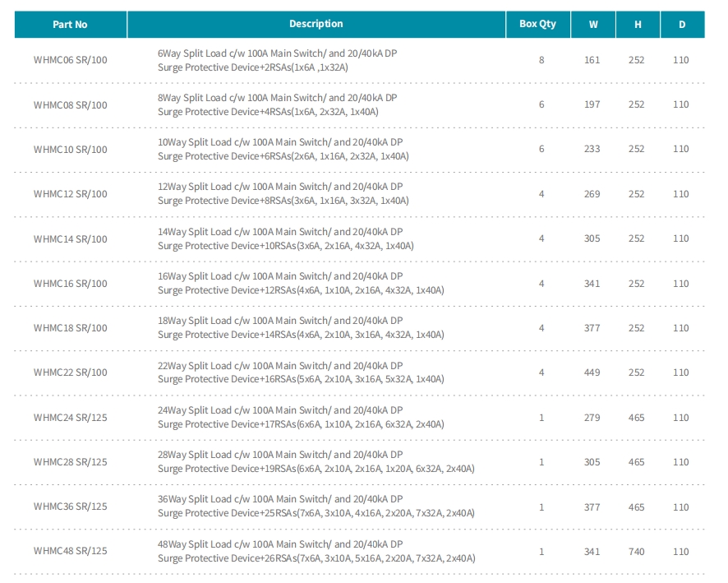Image resolution: width=728 pixels, height=583 pixels.
Task: Click height value 465 in WHMC28 row
Action: [637, 462]
